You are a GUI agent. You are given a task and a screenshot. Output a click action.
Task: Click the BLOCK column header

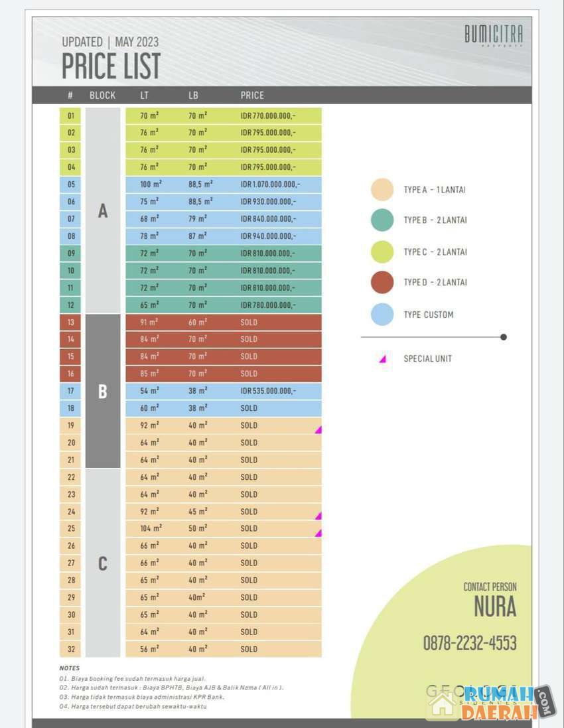coord(102,96)
